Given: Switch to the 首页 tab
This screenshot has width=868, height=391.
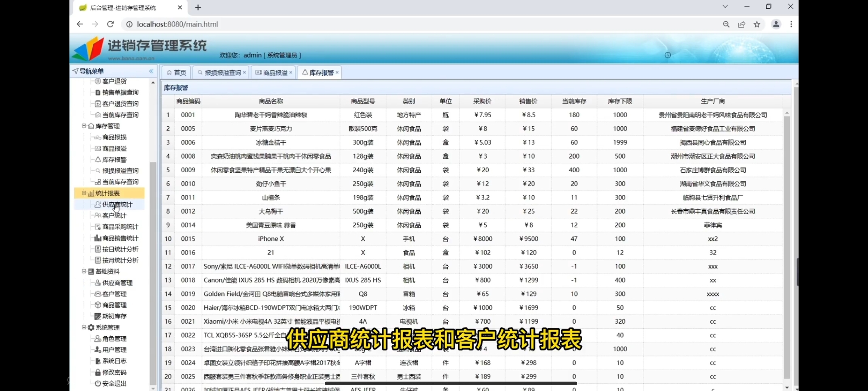Looking at the screenshot, I should tap(176, 73).
